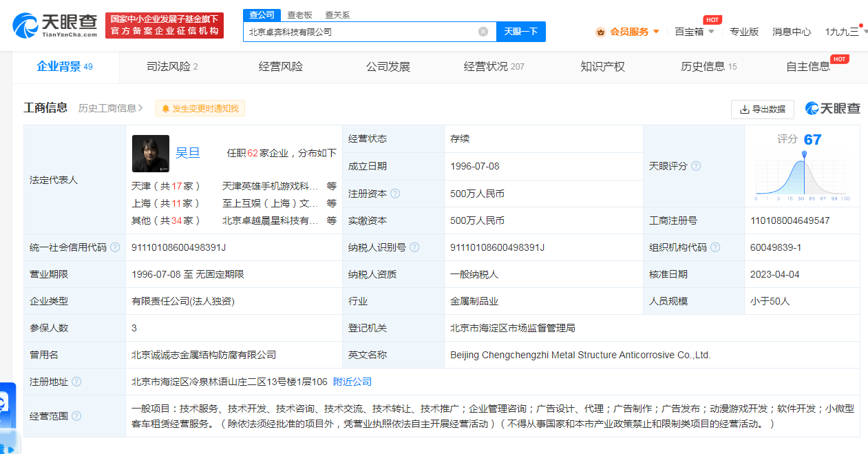Click the help icon next to 天眼评分
The width and height of the screenshot is (868, 454).
pos(696,166)
